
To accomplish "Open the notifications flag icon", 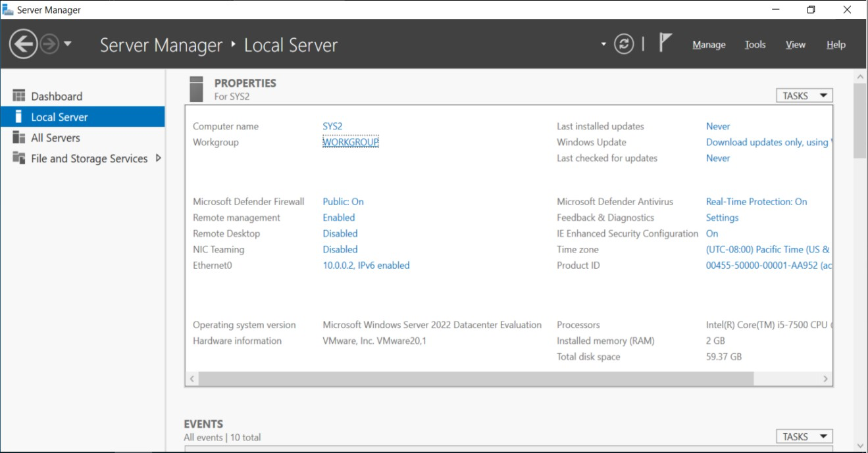I will 665,43.
